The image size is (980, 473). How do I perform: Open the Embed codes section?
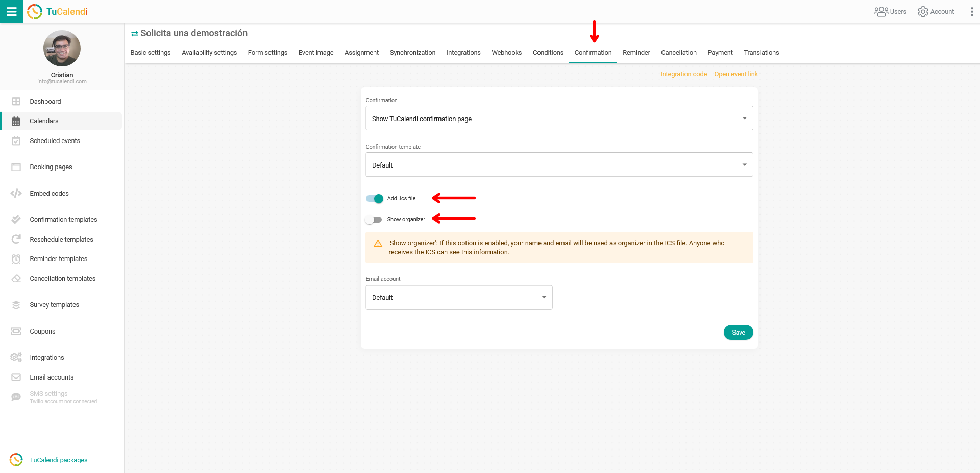49,193
